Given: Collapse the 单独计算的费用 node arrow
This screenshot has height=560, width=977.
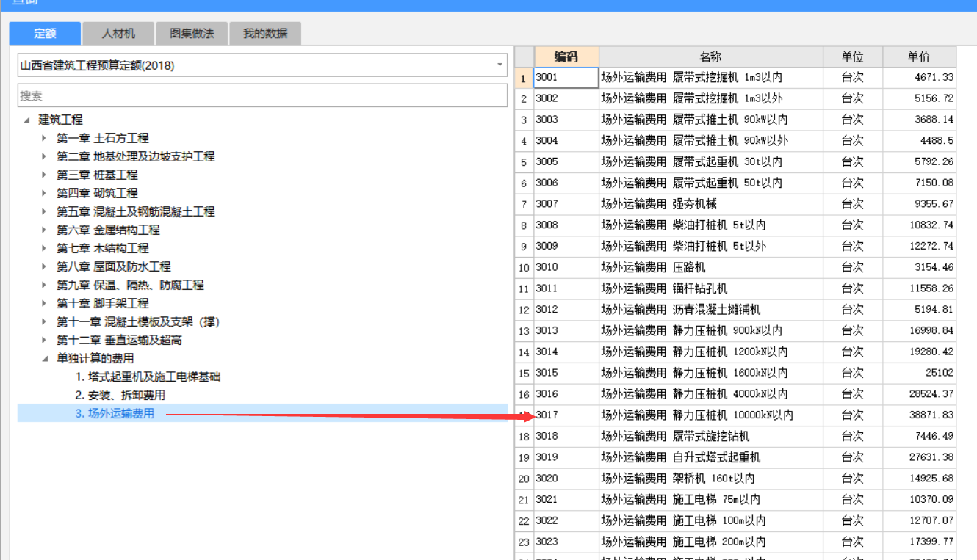Looking at the screenshot, I should [44, 358].
